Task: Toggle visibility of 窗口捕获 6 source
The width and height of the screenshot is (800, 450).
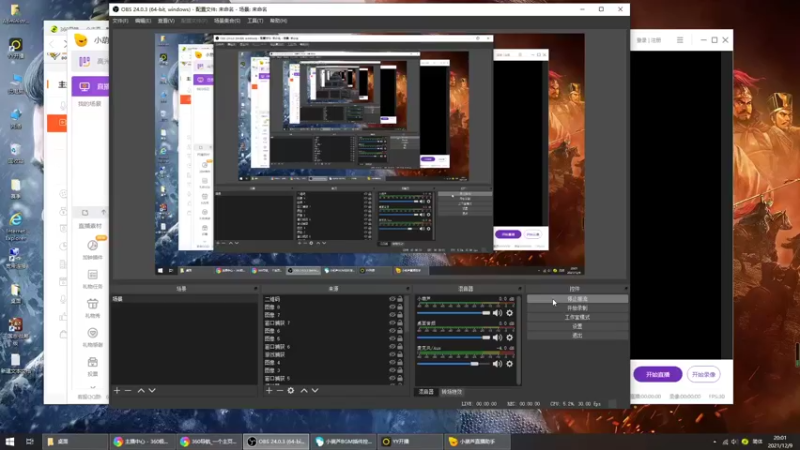Action: coord(392,346)
